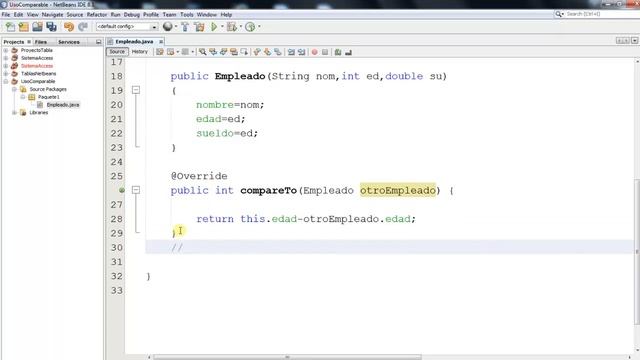Click the greyed Redo toolbar icon

[83, 27]
